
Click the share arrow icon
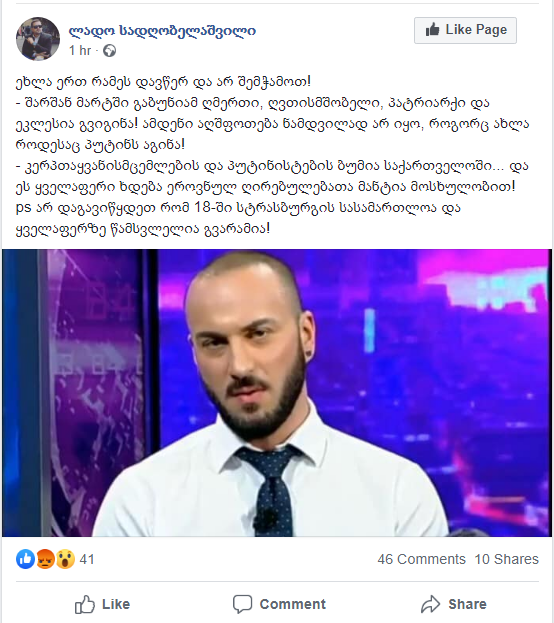point(431,604)
